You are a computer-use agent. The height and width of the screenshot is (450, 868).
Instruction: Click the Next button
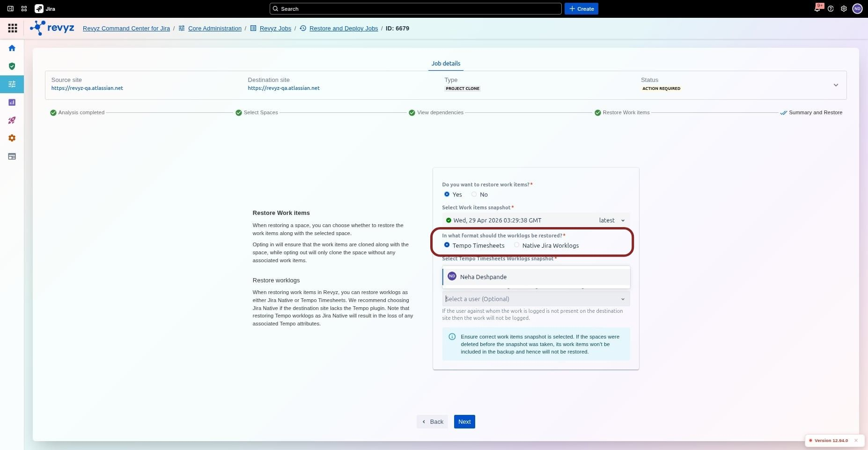[x=464, y=421]
